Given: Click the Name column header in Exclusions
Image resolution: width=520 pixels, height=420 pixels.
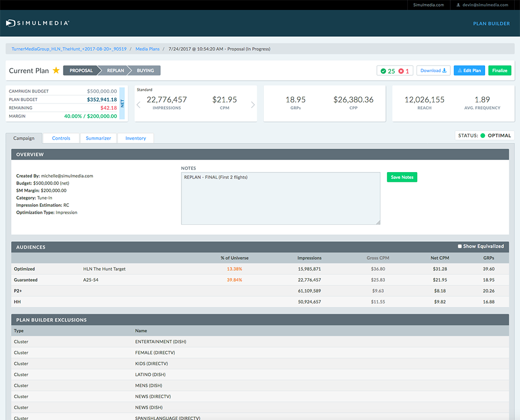Looking at the screenshot, I should [141, 331].
